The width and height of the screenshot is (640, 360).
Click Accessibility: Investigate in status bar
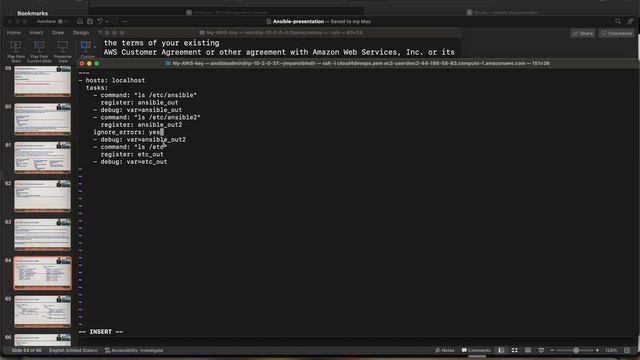(x=134, y=350)
